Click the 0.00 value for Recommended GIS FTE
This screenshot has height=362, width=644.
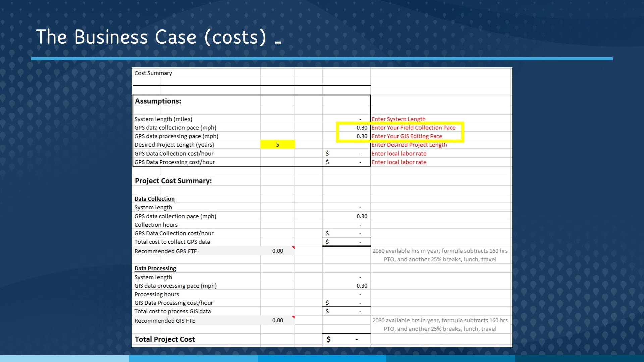point(278,320)
